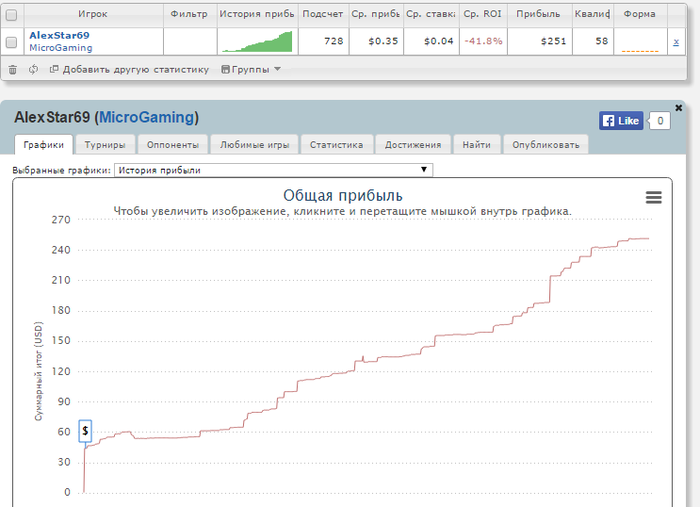Click the Groups table icon
The width and height of the screenshot is (700, 507).
coord(225,69)
